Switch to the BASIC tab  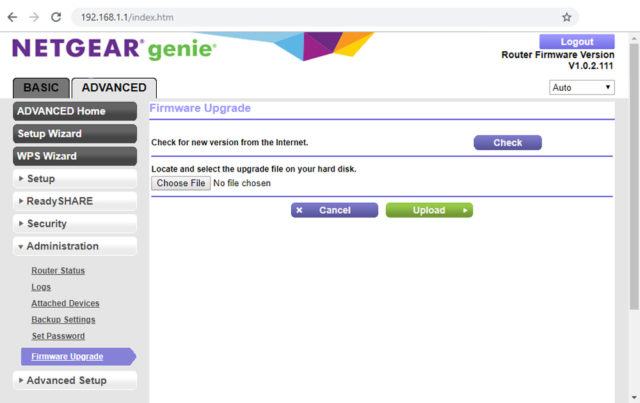(x=41, y=88)
